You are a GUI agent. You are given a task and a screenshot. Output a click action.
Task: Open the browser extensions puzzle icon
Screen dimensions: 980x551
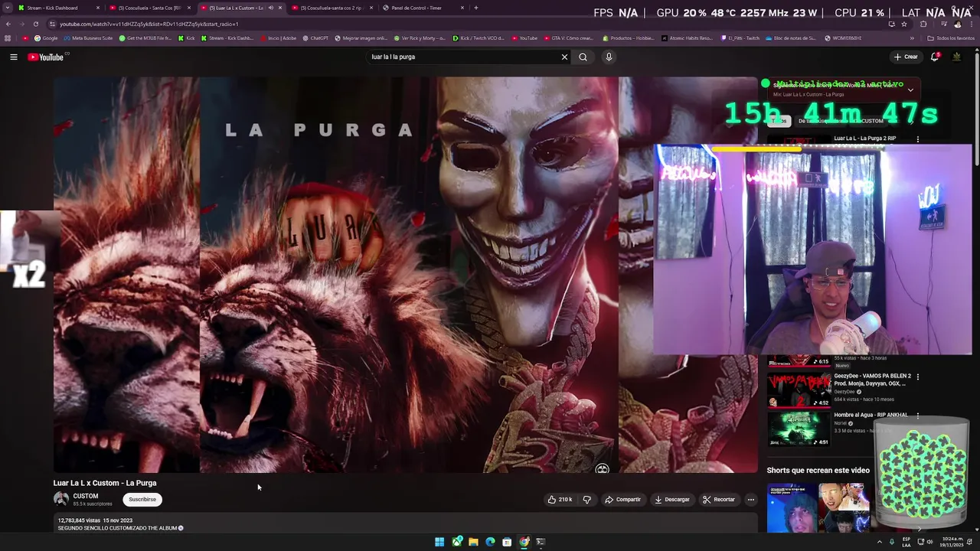923,24
